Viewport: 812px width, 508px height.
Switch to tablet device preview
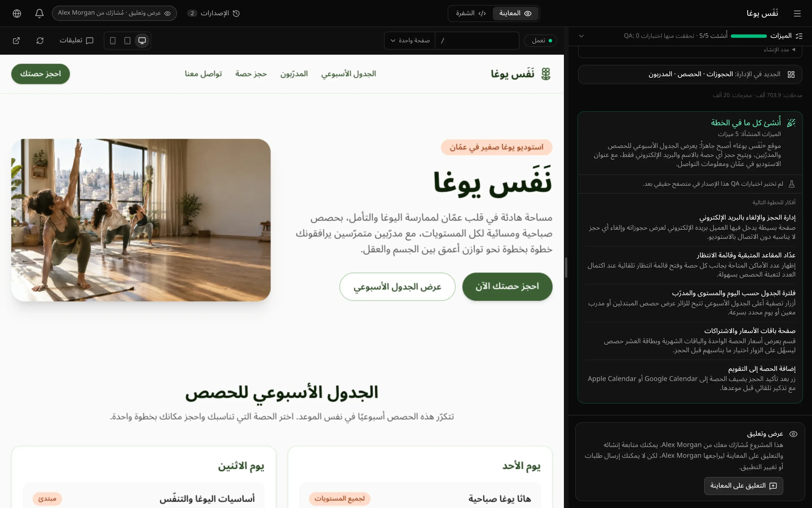[x=127, y=41]
